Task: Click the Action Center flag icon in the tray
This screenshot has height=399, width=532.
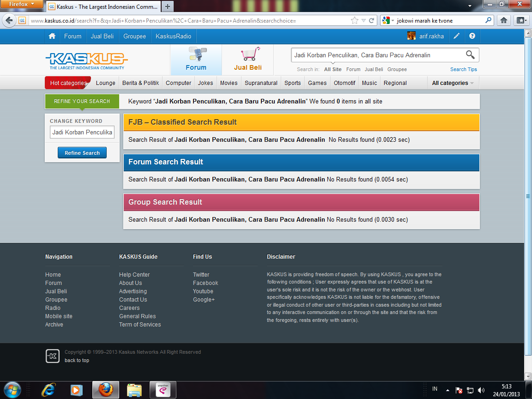Action: pyautogui.click(x=459, y=390)
